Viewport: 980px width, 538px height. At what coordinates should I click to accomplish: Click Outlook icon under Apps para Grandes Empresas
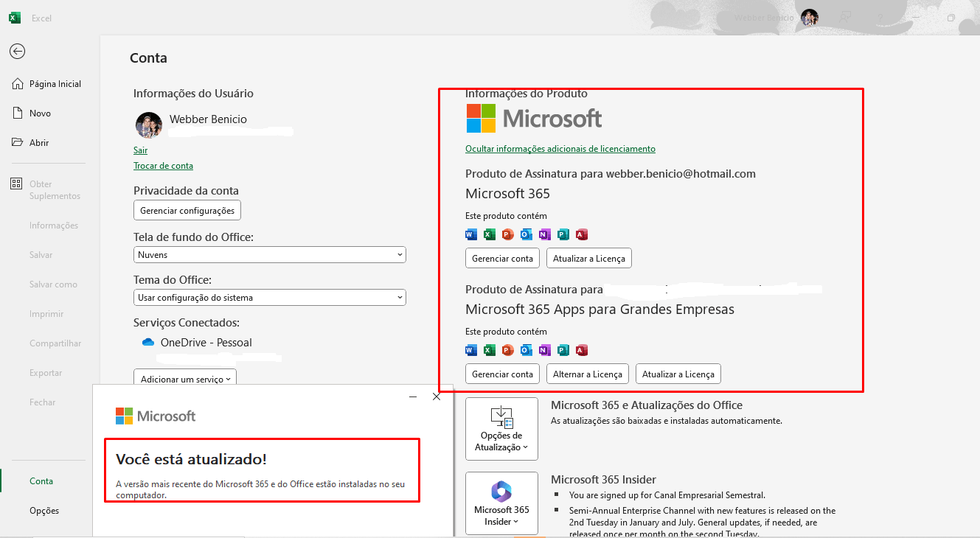click(526, 350)
